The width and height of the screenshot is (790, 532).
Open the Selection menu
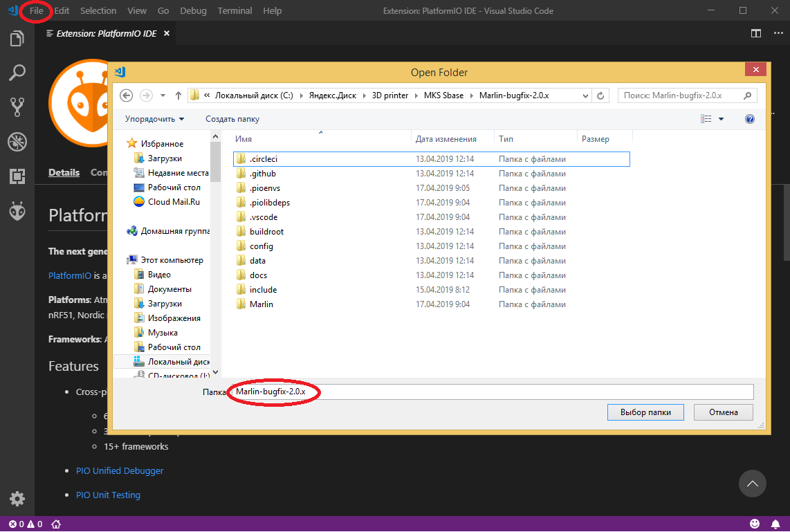point(98,10)
